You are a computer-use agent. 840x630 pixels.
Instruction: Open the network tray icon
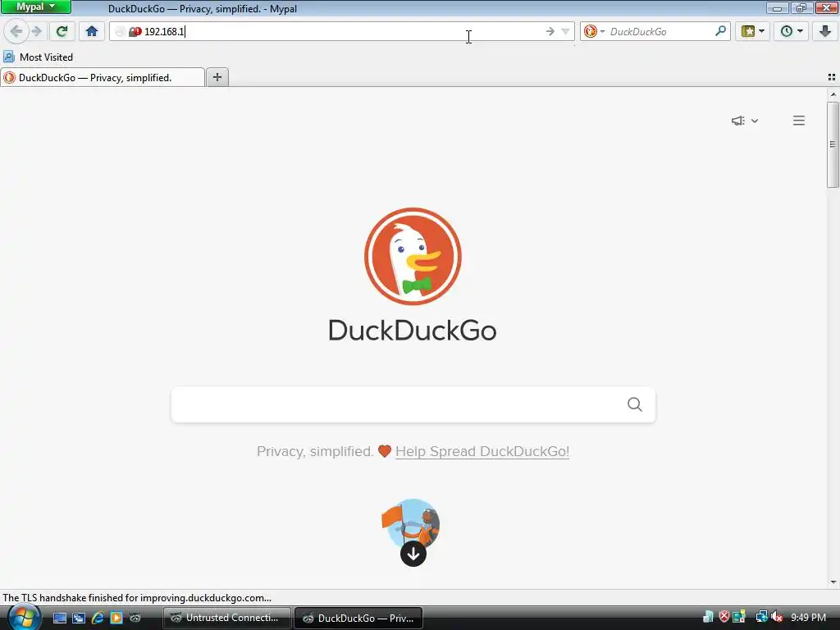(761, 617)
